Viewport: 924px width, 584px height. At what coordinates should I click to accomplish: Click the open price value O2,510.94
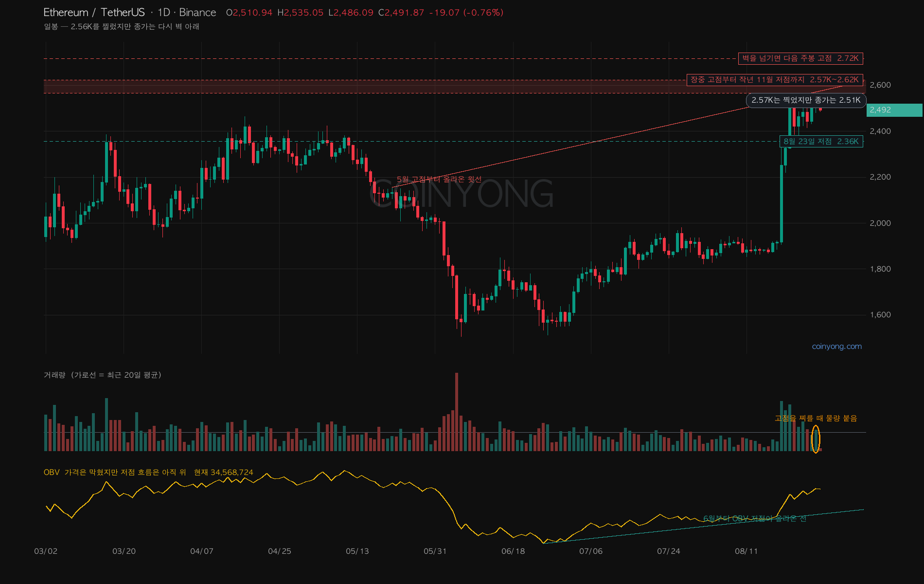click(x=249, y=13)
